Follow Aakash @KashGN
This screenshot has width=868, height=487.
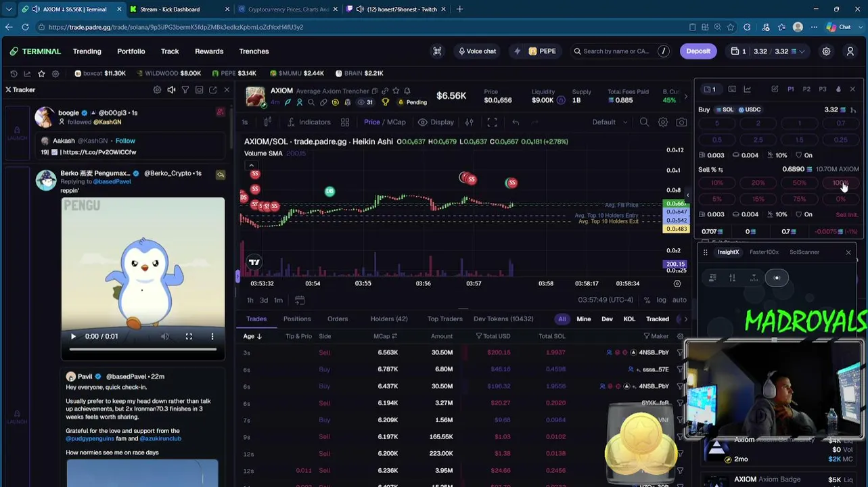pyautogui.click(x=125, y=141)
